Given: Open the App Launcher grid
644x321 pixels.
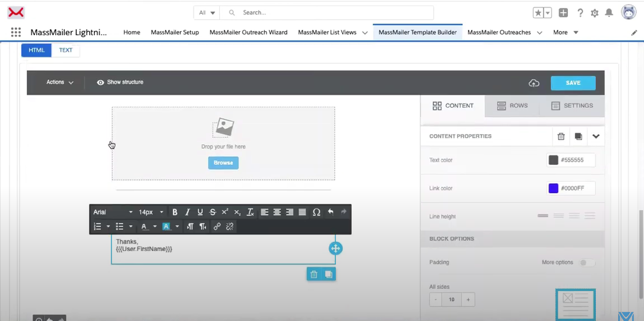Looking at the screenshot, I should point(16,32).
